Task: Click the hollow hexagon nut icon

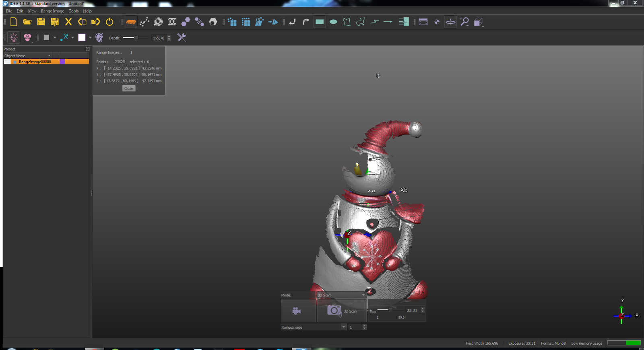Action: coord(213,22)
